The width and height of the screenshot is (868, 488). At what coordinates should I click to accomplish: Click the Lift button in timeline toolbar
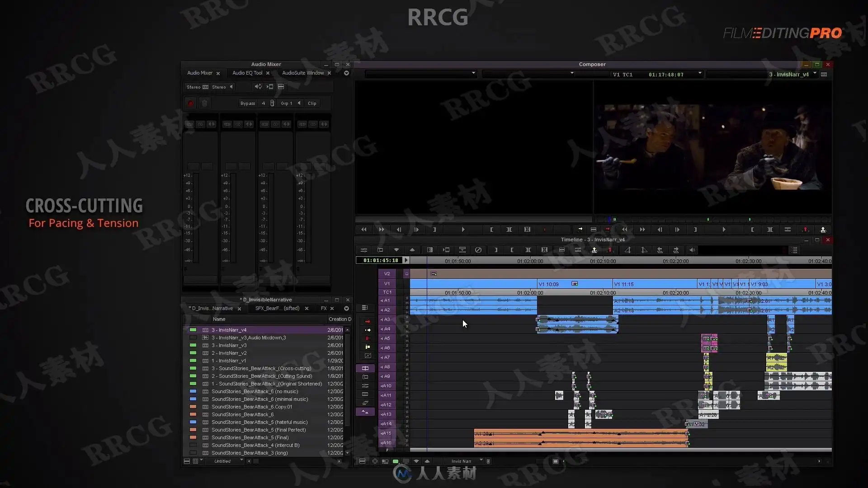[x=594, y=250]
